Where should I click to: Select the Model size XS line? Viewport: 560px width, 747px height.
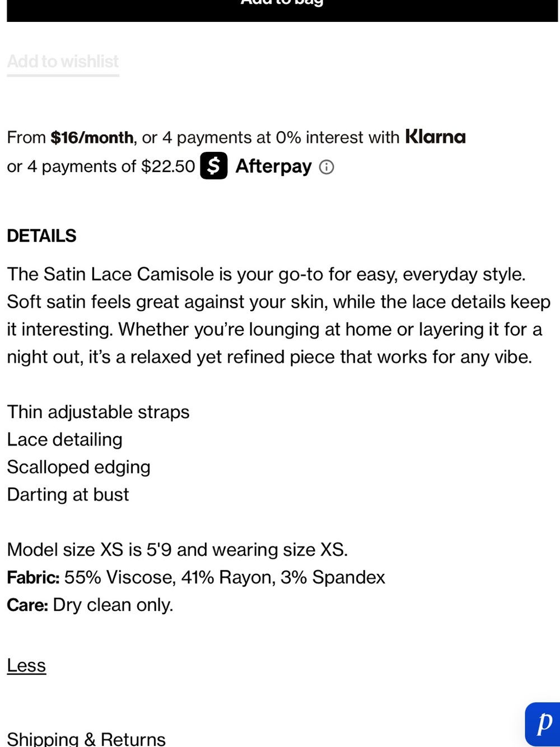click(x=177, y=550)
